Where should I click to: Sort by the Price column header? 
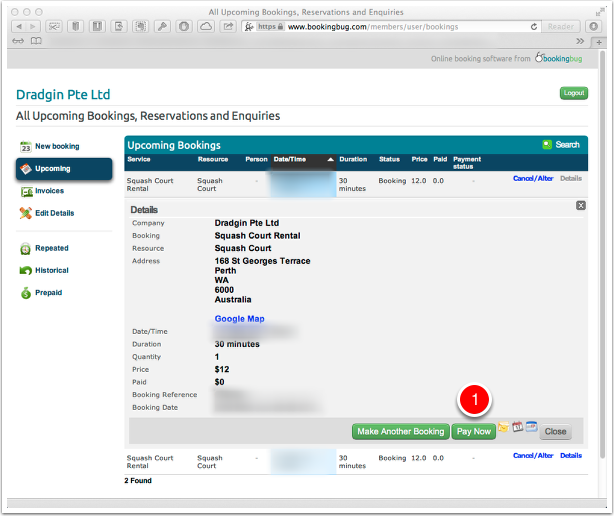419,159
